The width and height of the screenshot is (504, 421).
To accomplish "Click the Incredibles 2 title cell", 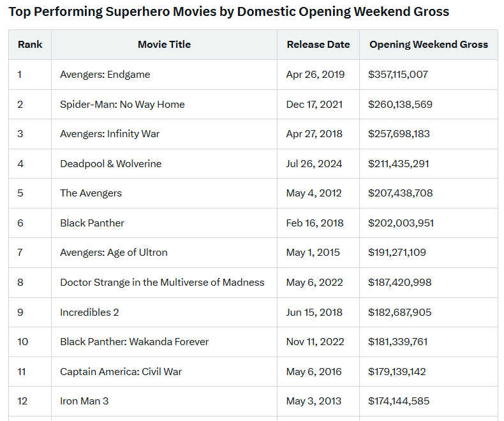I will (x=89, y=313).
